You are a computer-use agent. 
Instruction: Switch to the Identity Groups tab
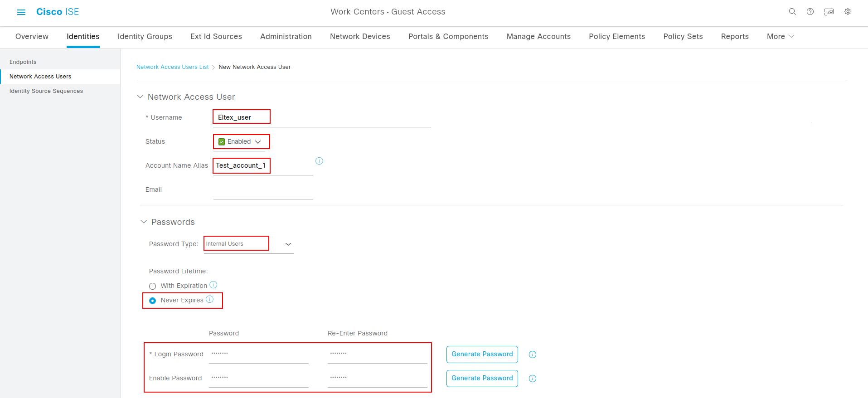145,37
